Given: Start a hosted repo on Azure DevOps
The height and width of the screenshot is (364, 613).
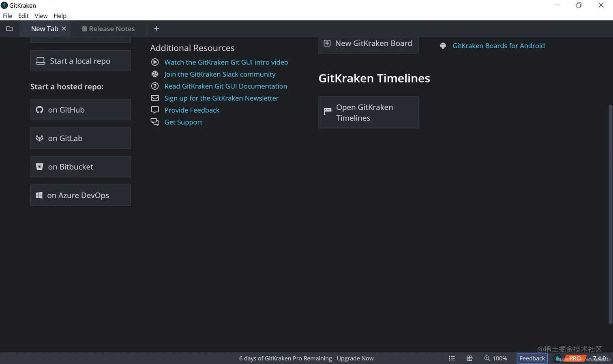Looking at the screenshot, I should pos(81,195).
